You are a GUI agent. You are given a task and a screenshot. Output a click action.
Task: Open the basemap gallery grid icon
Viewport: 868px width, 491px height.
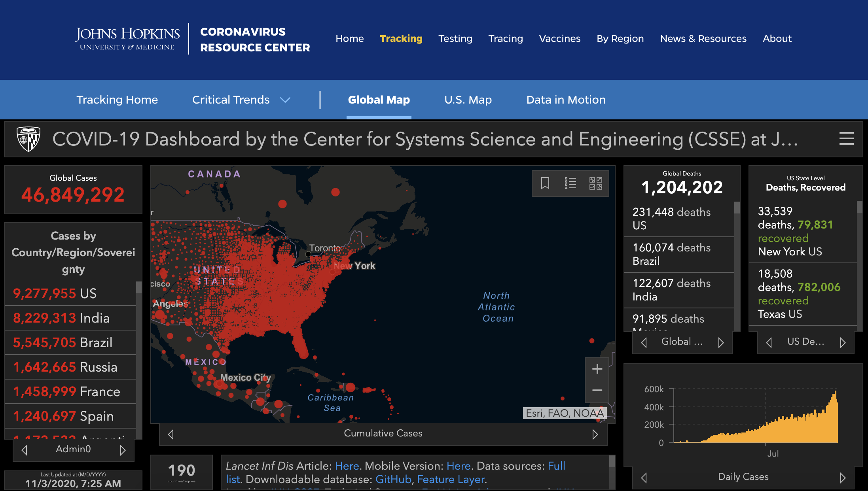click(595, 183)
